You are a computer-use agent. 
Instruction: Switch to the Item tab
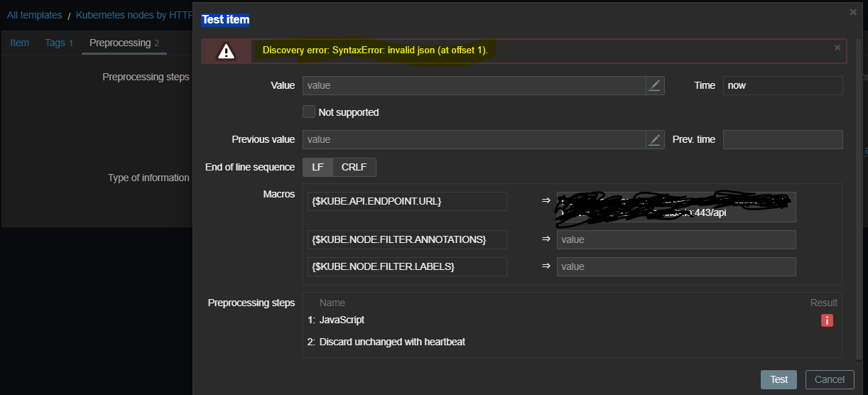[x=20, y=43]
